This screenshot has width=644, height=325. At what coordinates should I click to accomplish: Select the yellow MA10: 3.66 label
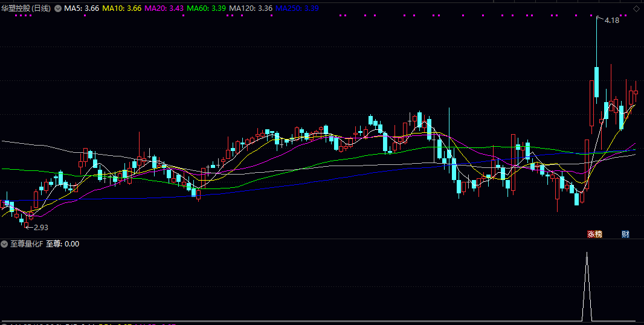click(x=122, y=8)
